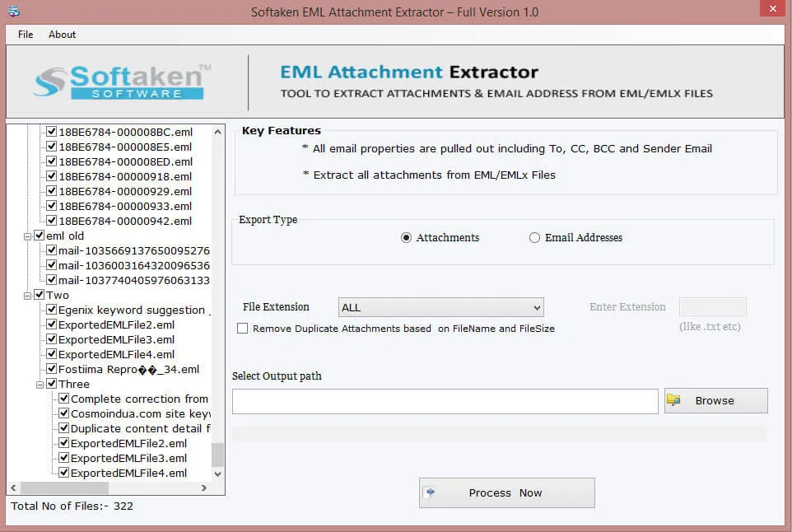Viewport: 792px width, 532px height.
Task: Click tree horizontal scroll right arrow
Action: click(204, 488)
